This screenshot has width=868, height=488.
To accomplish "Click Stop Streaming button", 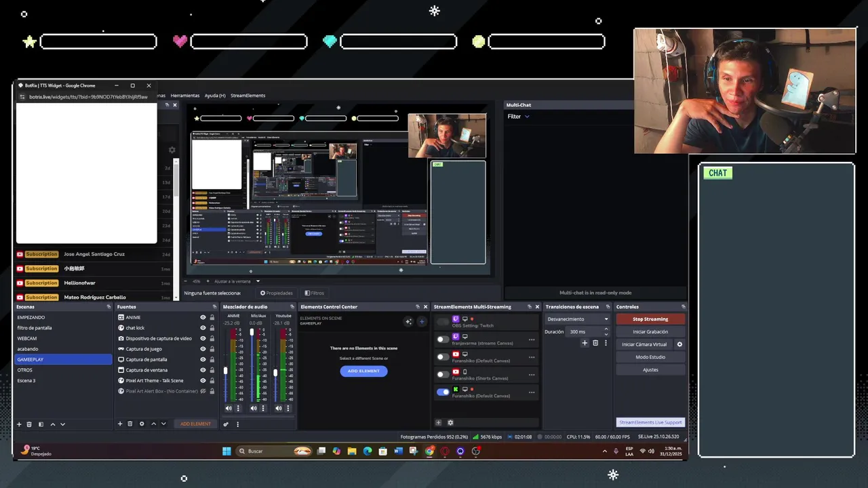I will 650,319.
